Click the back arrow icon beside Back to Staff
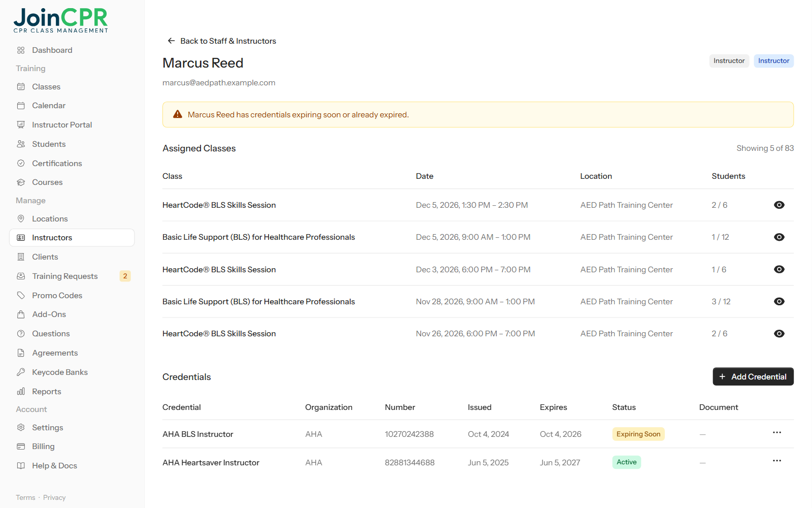 tap(171, 41)
